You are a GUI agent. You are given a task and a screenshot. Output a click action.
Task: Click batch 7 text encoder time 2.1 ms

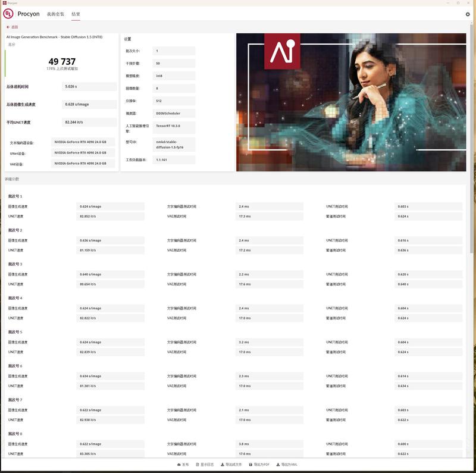pos(269,410)
